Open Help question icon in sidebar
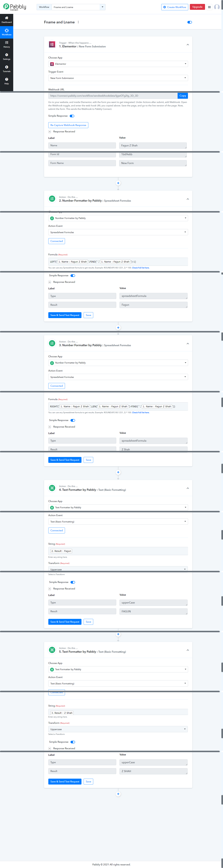 [6, 81]
